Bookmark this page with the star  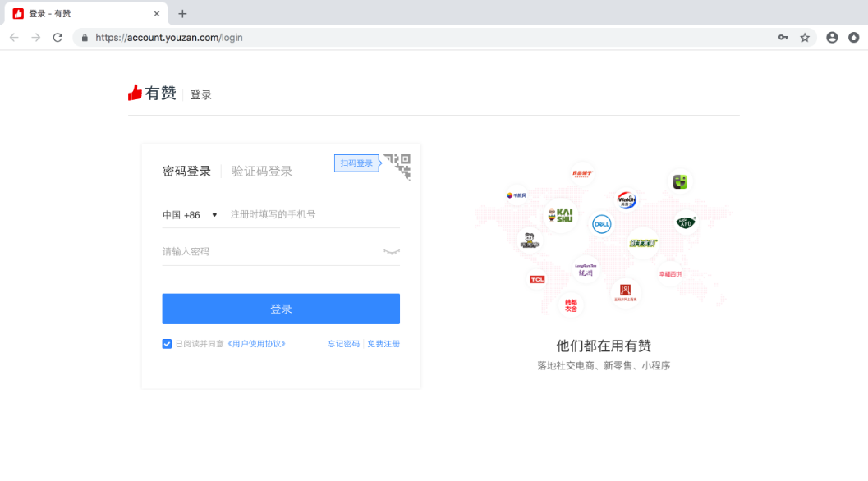tap(805, 38)
